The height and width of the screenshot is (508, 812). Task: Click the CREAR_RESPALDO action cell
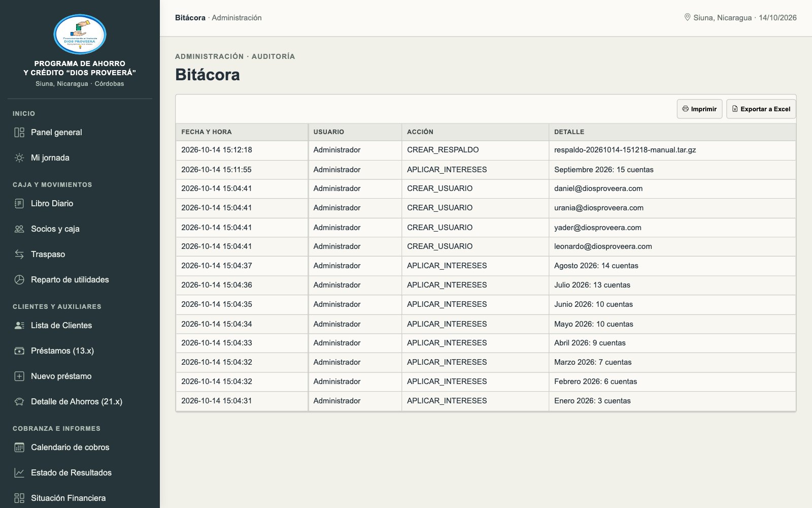(x=475, y=150)
